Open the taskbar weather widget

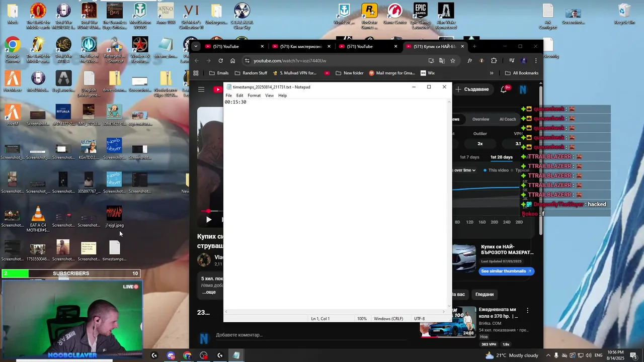tap(512, 355)
